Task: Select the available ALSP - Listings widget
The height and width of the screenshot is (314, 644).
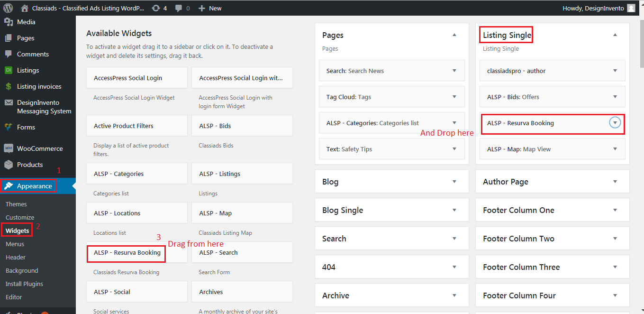Action: (242, 174)
